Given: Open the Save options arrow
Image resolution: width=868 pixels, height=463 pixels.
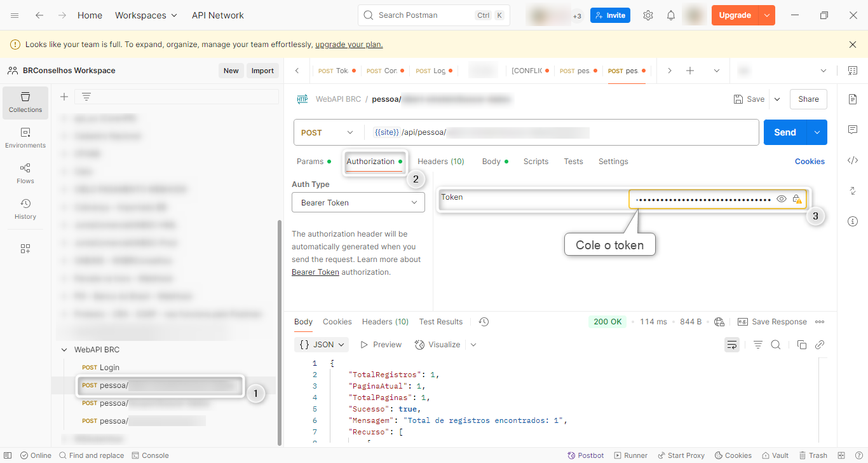Looking at the screenshot, I should pos(776,99).
